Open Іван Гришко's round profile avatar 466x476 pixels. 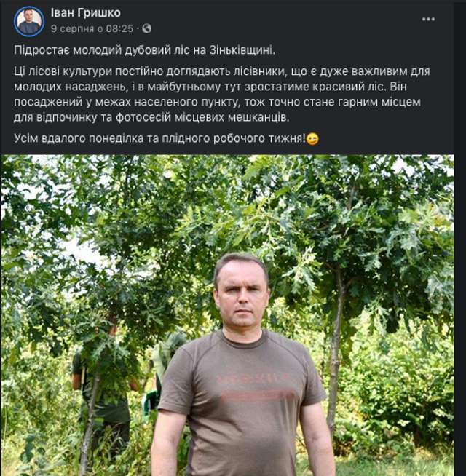click(x=29, y=22)
